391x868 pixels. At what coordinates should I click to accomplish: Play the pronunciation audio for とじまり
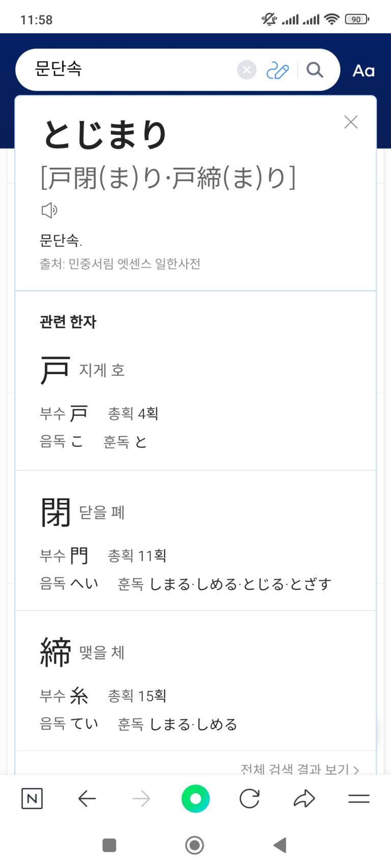point(49,210)
